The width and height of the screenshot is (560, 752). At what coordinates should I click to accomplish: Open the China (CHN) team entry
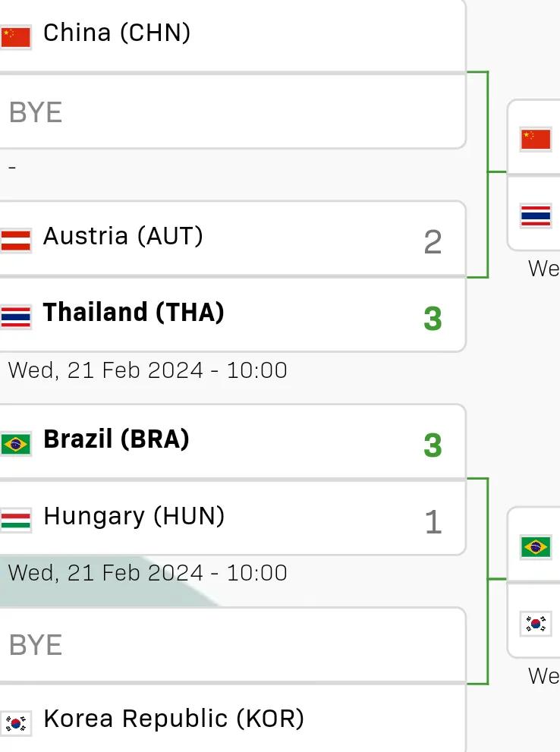click(232, 36)
